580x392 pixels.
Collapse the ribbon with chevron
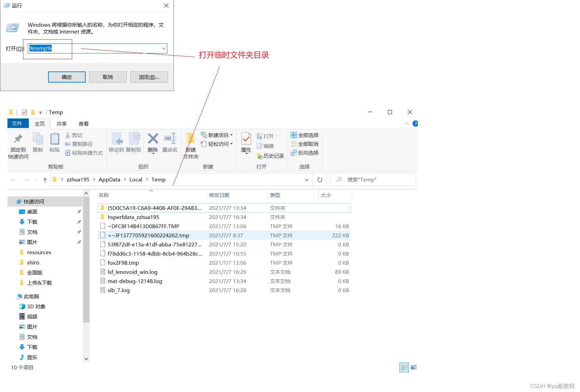pos(407,124)
